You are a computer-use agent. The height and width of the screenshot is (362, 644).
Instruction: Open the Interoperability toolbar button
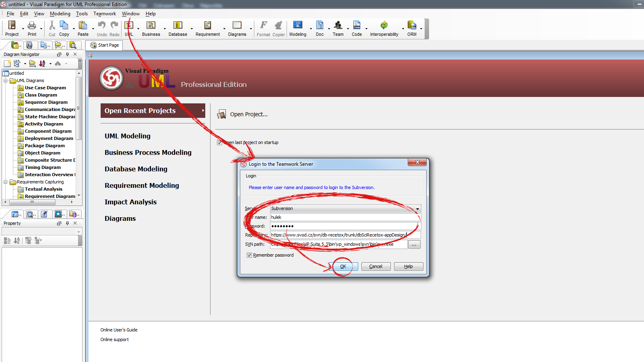(x=384, y=28)
